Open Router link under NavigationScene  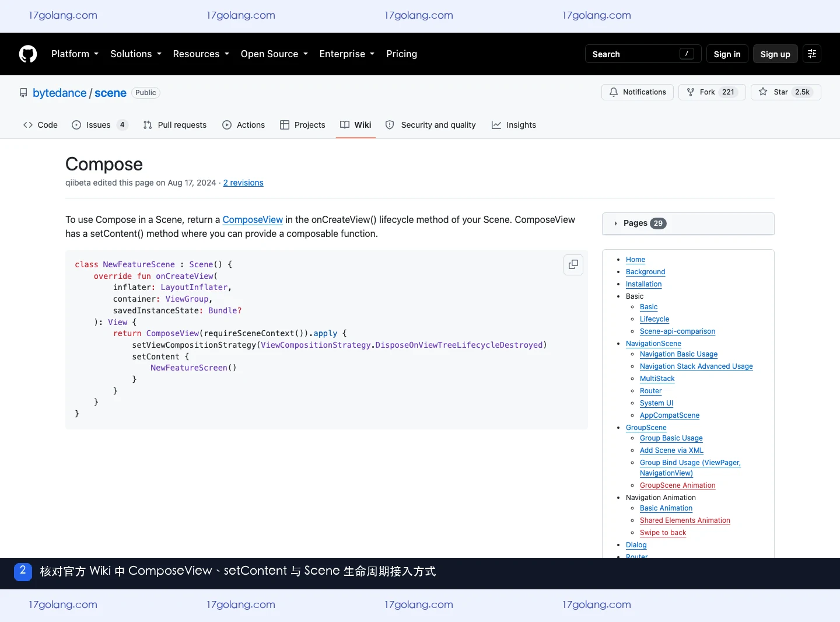650,391
